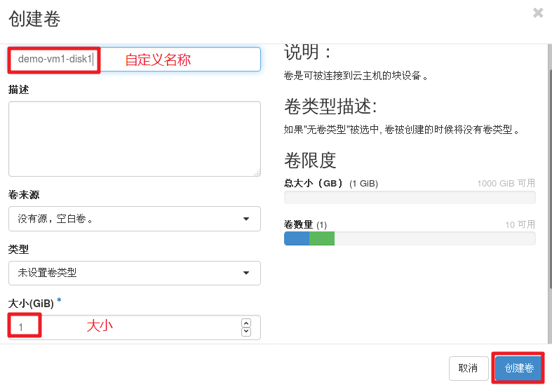The height and width of the screenshot is (392, 552).
Task: Click the blue segment of 卷数量 bar
Action: coord(297,238)
